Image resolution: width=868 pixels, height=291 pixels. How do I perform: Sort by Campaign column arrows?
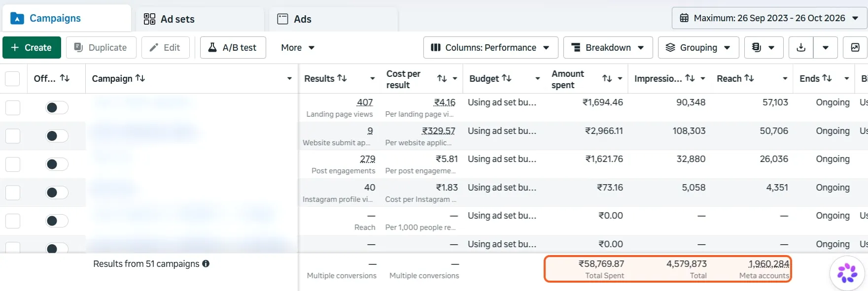(x=140, y=78)
